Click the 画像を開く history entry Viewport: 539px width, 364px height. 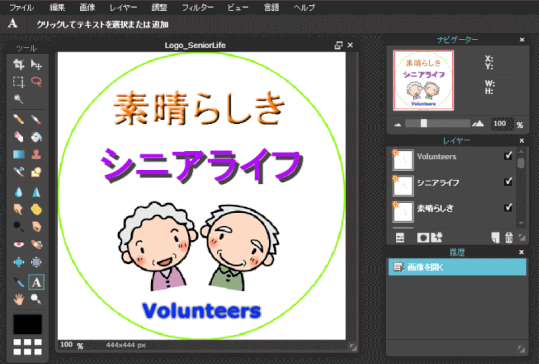tap(457, 267)
